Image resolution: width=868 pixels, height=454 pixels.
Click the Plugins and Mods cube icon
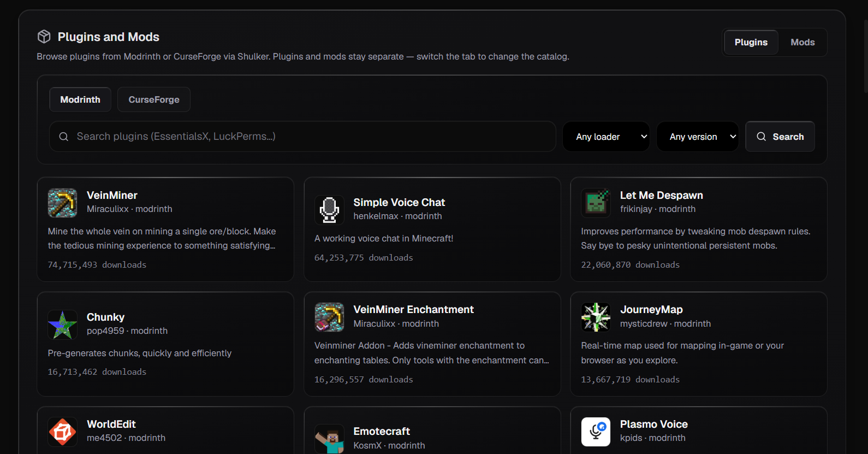pyautogui.click(x=44, y=37)
